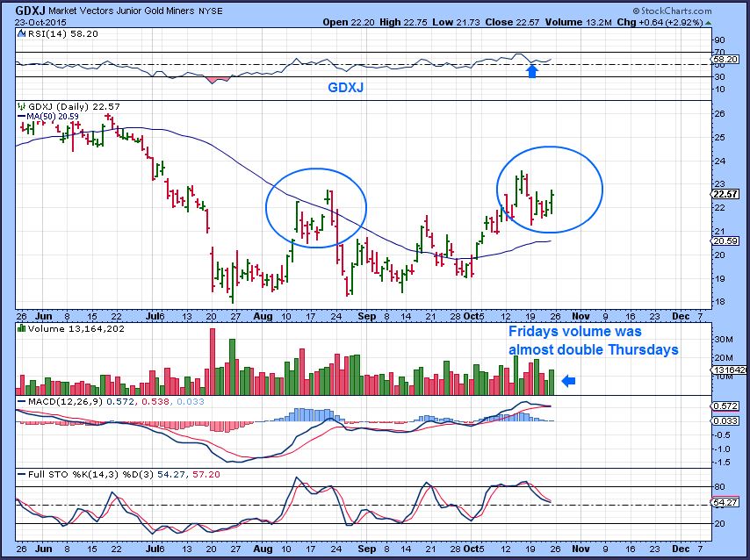Click 'Aug' on date axis under price panel
The width and height of the screenshot is (750, 560).
pyautogui.click(x=263, y=317)
